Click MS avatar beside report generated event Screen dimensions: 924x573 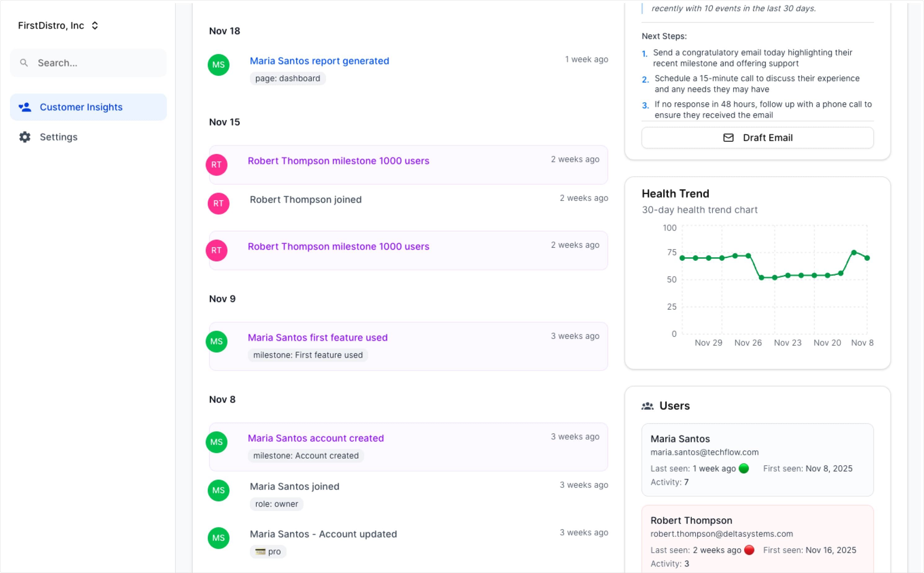point(218,65)
